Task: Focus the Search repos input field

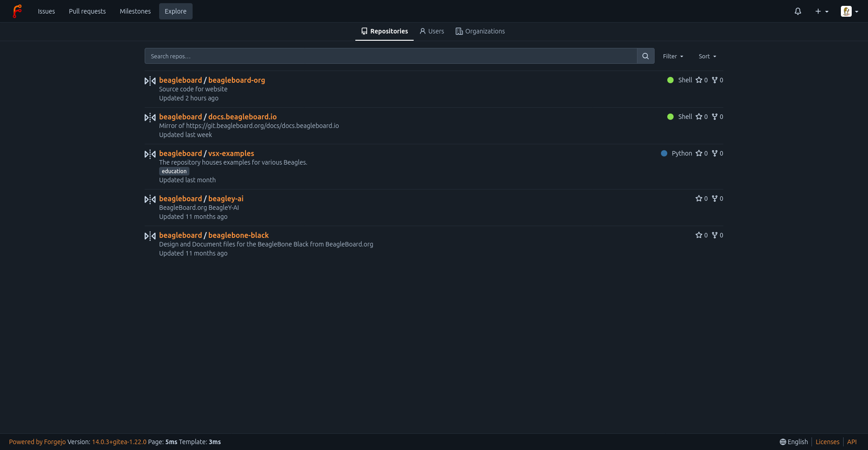Action: [x=391, y=56]
